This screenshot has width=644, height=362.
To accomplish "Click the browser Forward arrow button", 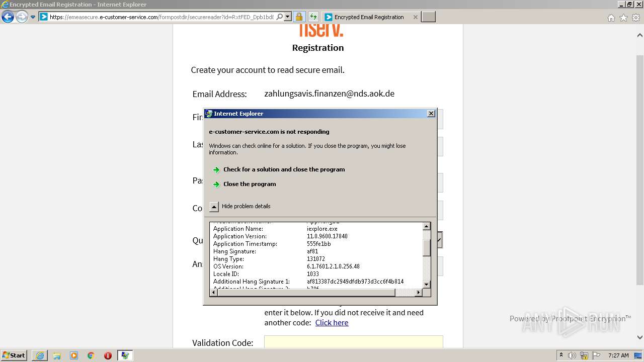I will pos(22,17).
